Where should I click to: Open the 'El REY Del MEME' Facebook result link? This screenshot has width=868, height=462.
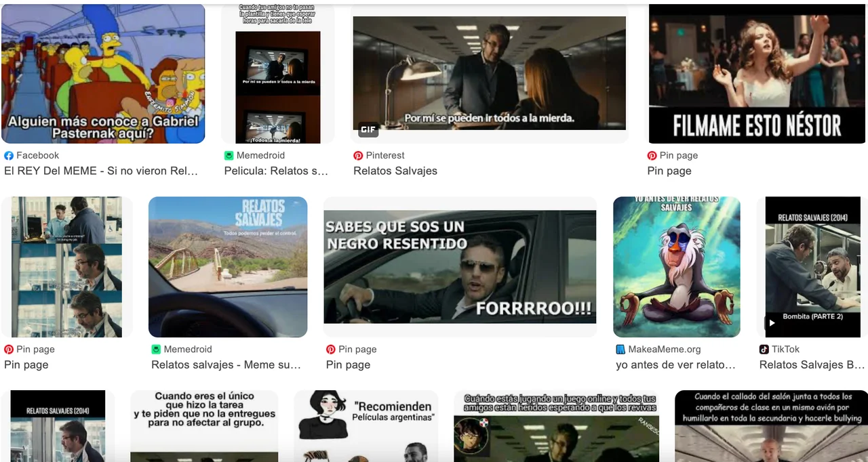pos(100,171)
